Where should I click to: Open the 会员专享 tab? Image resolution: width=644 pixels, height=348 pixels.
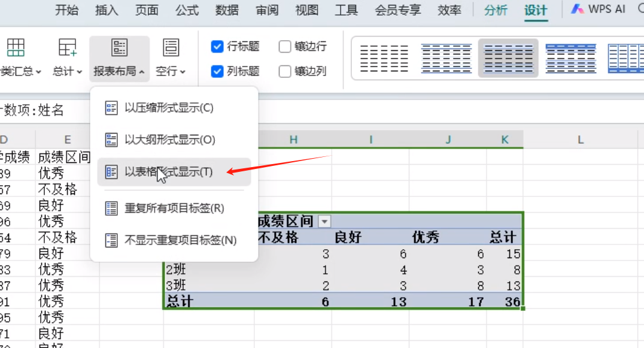point(397,10)
